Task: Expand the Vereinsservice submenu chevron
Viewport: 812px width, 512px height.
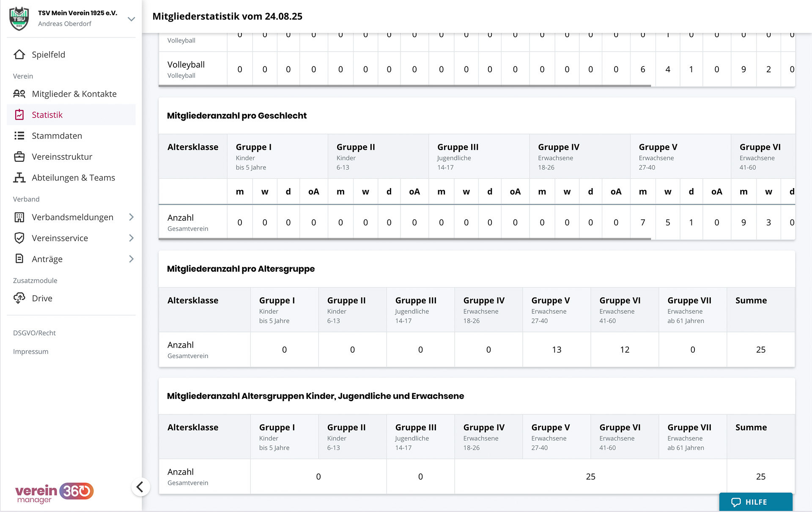Action: point(131,238)
